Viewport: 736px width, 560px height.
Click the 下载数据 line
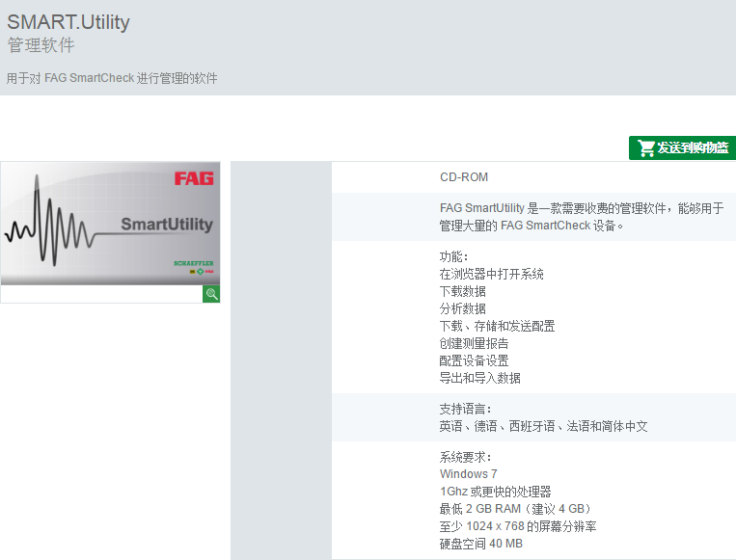click(x=462, y=291)
